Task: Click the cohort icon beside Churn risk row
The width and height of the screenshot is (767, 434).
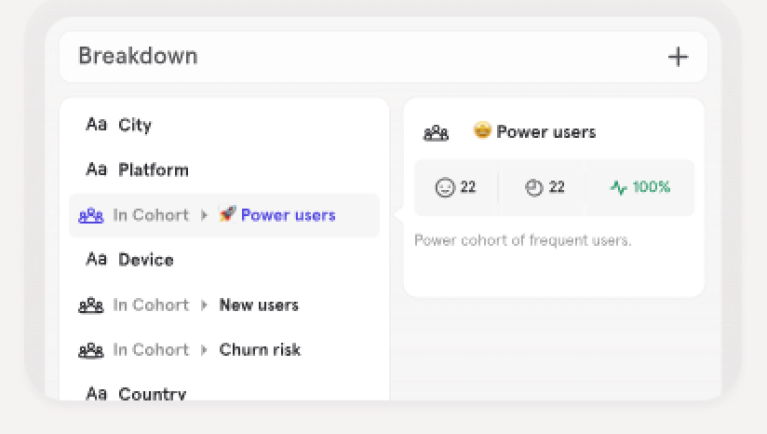Action: (92, 350)
